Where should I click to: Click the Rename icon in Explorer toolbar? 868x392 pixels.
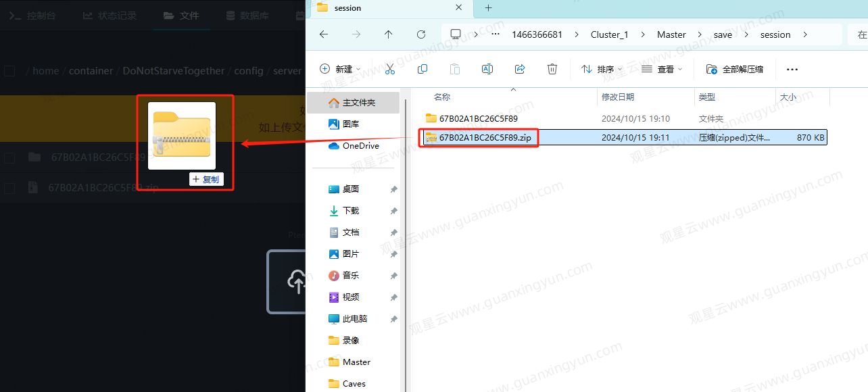point(487,69)
